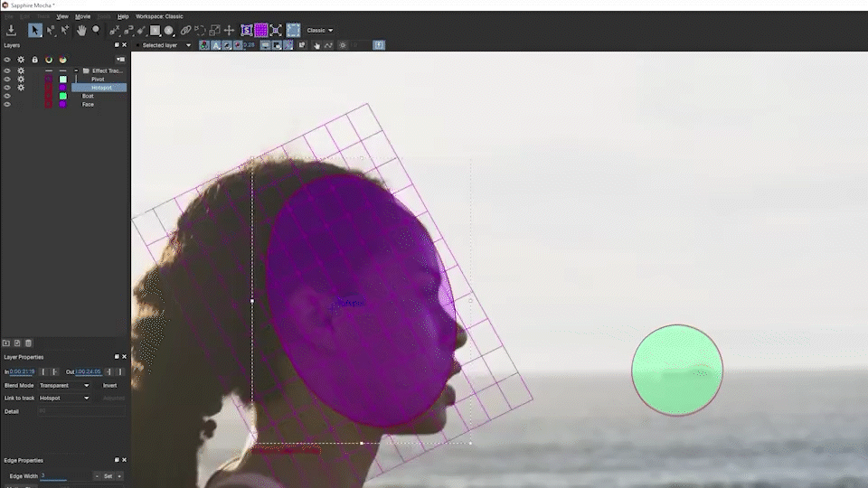Screen dimensions: 868x488
Task: Click the Boat layer green color swatch
Action: click(63, 96)
